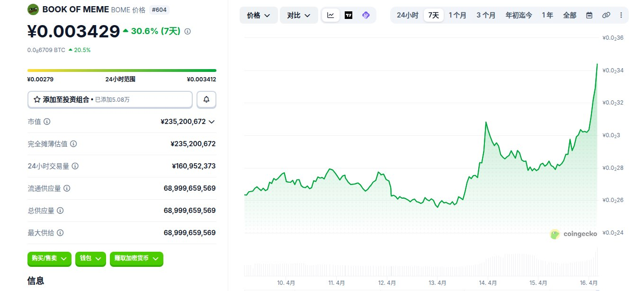Open the 赚取加密货币 dropdown
The image size is (644, 291).
coord(136,258)
